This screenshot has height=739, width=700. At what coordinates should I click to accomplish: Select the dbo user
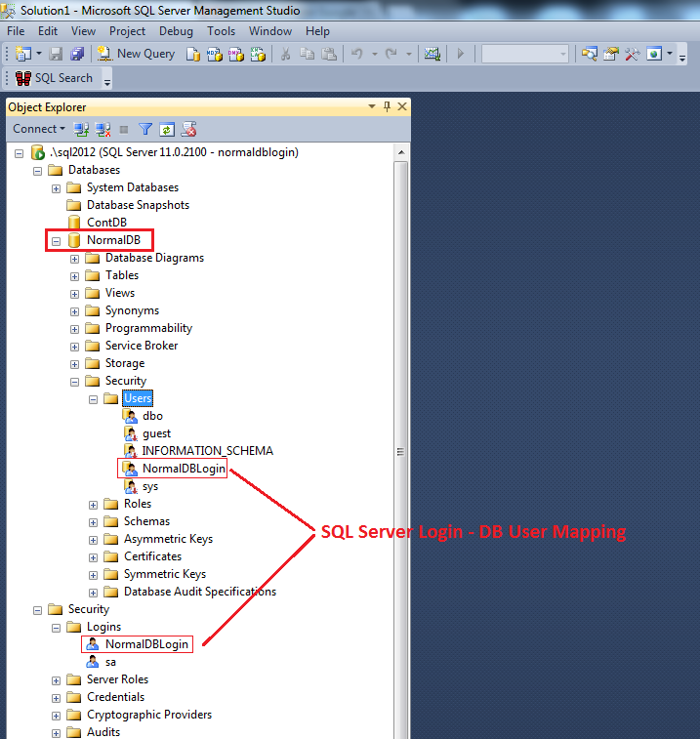click(x=152, y=416)
